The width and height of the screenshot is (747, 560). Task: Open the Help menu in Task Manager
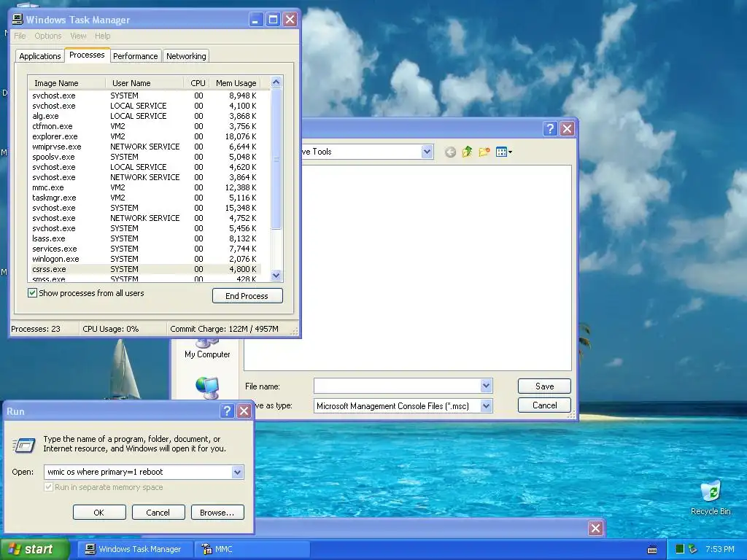pos(102,36)
